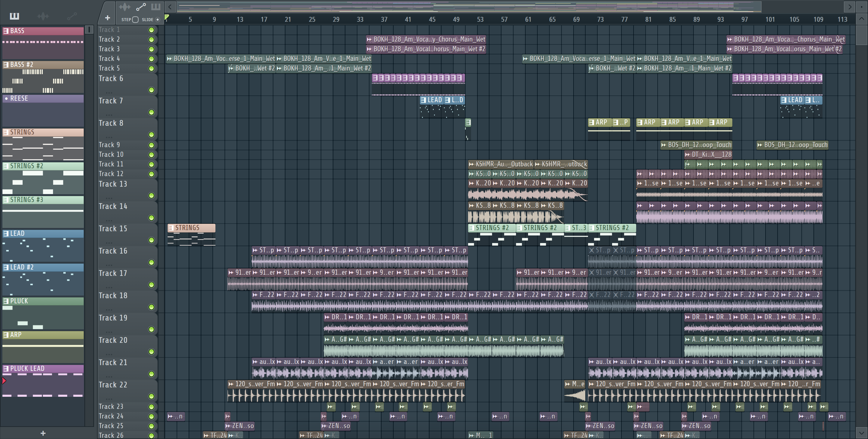Screen dimensions: 868x439
Task: Click the piano icon on BASS pattern
Action: point(6,31)
